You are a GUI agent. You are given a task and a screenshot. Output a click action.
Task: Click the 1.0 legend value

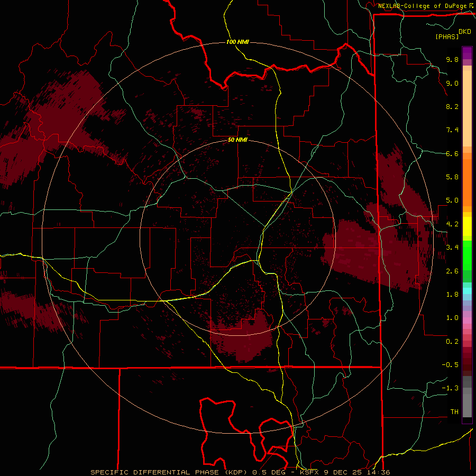[452, 318]
